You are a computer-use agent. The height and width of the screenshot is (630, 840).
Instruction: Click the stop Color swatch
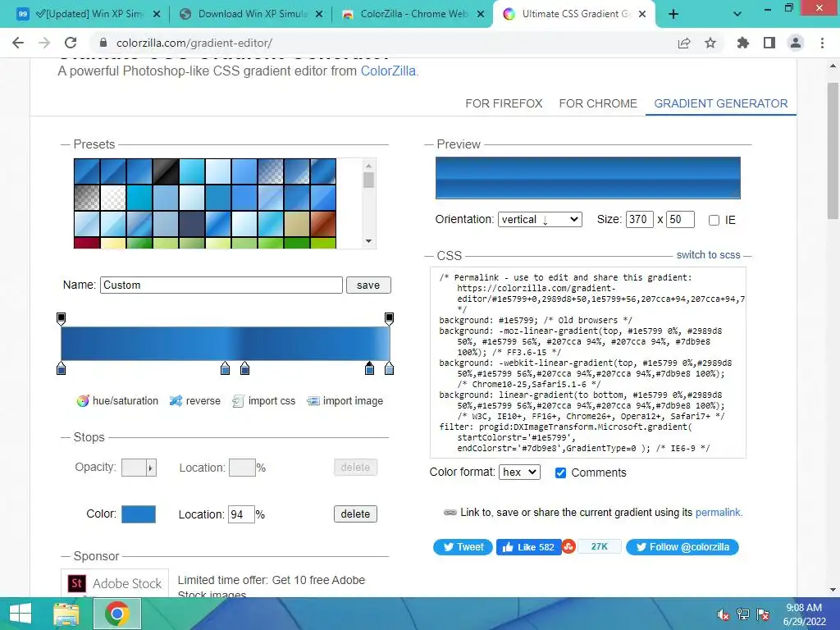point(138,514)
